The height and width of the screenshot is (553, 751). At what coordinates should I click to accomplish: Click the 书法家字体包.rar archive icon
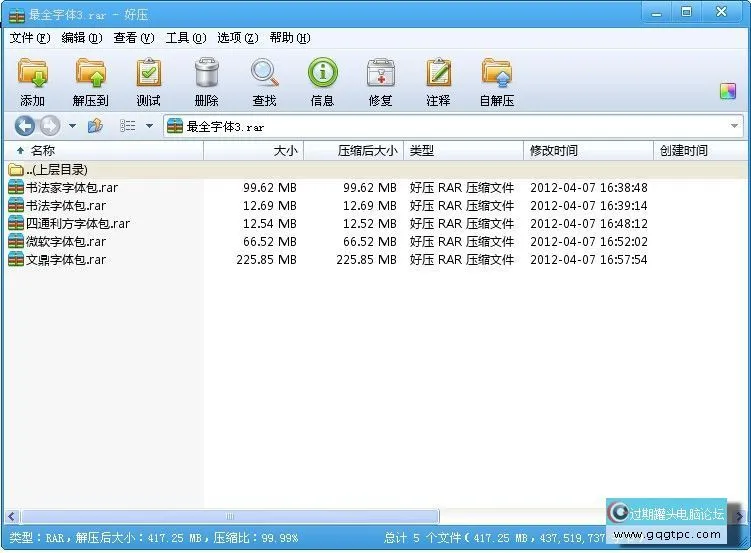coord(16,187)
